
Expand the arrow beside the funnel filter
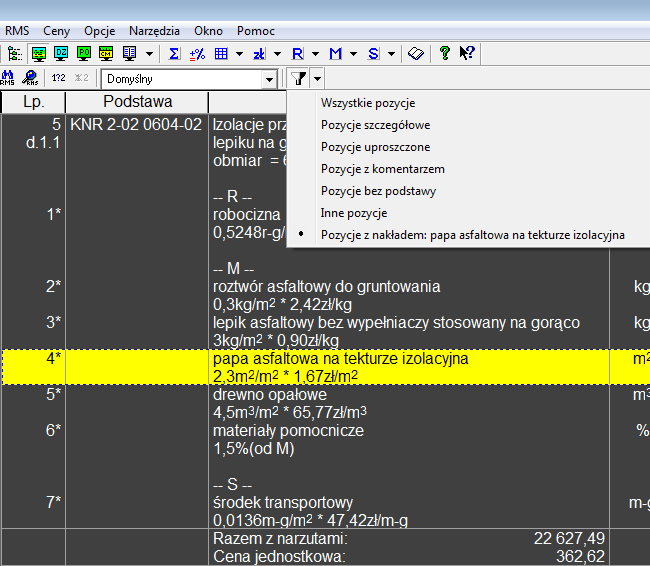(317, 78)
